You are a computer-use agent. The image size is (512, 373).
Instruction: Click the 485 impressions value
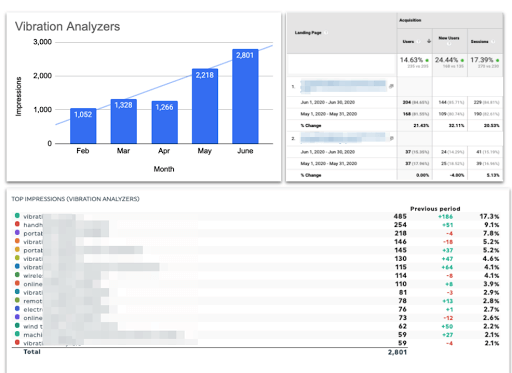point(400,216)
